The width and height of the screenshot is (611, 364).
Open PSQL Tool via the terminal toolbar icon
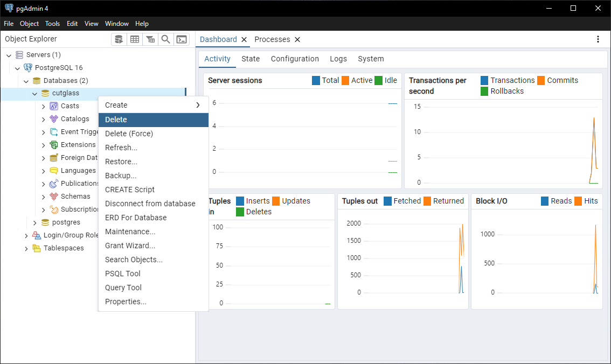click(x=182, y=39)
